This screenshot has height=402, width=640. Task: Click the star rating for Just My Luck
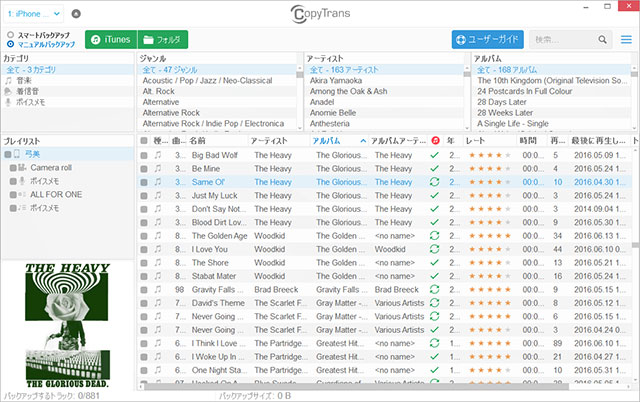point(489,196)
